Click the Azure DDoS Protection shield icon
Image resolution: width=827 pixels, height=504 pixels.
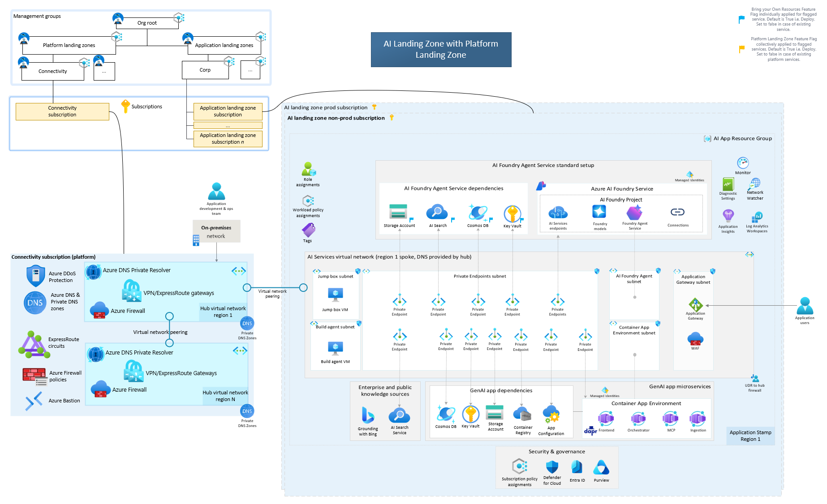click(35, 276)
